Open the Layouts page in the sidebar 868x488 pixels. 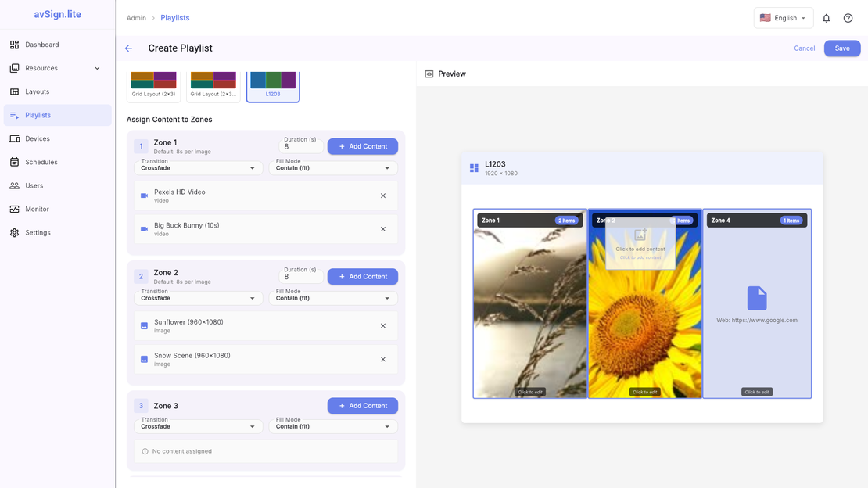click(x=37, y=91)
